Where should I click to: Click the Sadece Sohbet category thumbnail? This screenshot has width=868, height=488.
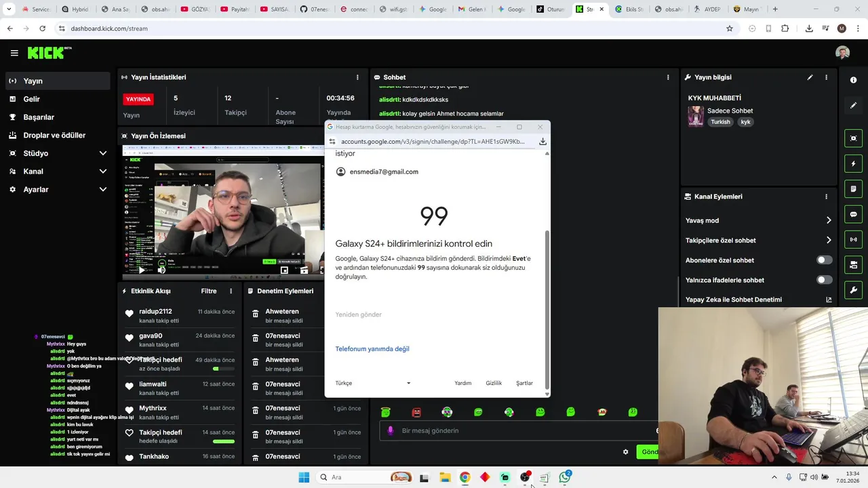696,117
